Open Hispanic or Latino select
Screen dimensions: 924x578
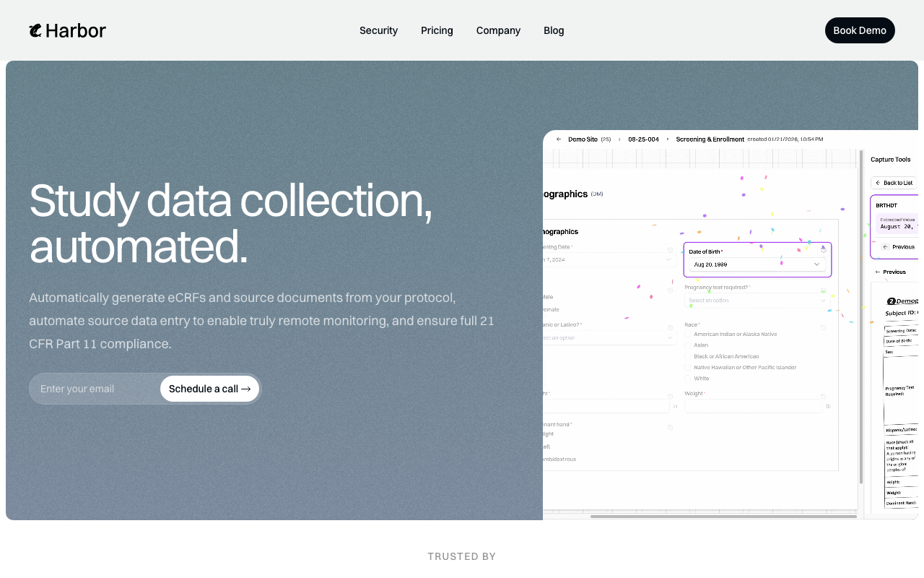pos(609,337)
